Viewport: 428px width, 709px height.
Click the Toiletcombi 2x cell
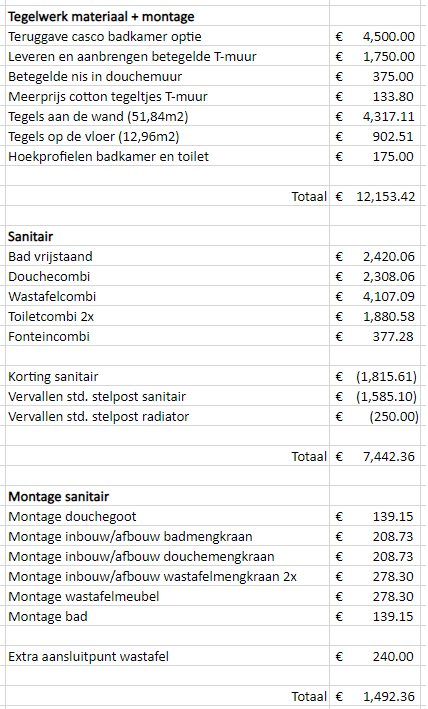[167, 316]
